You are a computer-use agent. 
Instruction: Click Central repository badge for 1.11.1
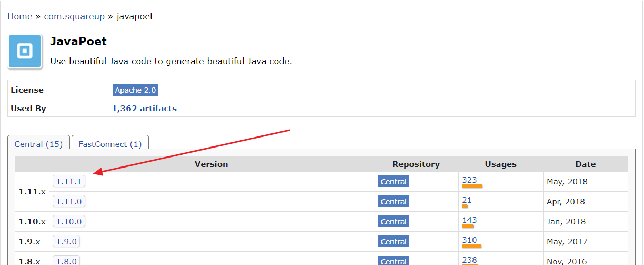click(x=394, y=181)
